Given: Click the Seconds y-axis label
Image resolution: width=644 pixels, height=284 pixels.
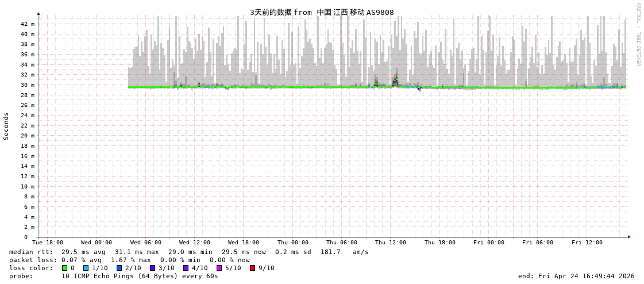Looking at the screenshot, I should [x=6, y=126].
